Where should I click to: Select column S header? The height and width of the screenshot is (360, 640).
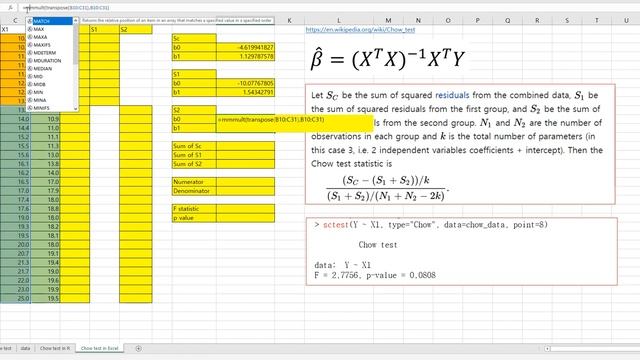click(567, 20)
